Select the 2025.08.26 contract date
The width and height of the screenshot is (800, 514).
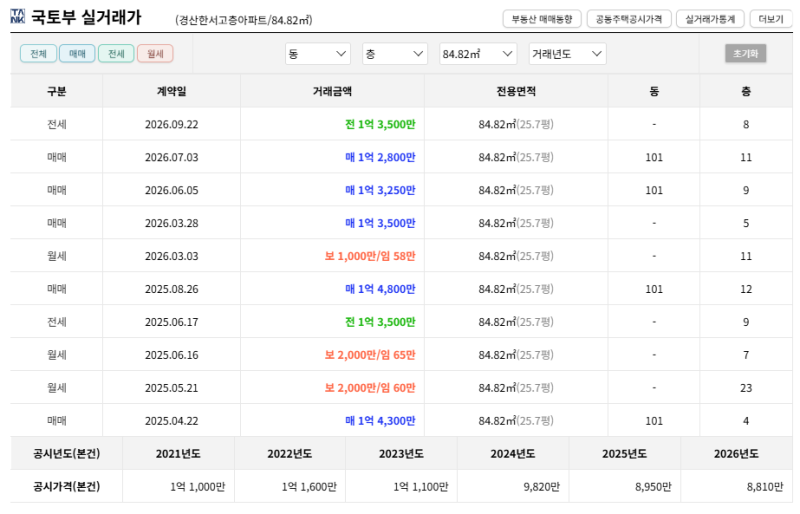tap(171, 289)
